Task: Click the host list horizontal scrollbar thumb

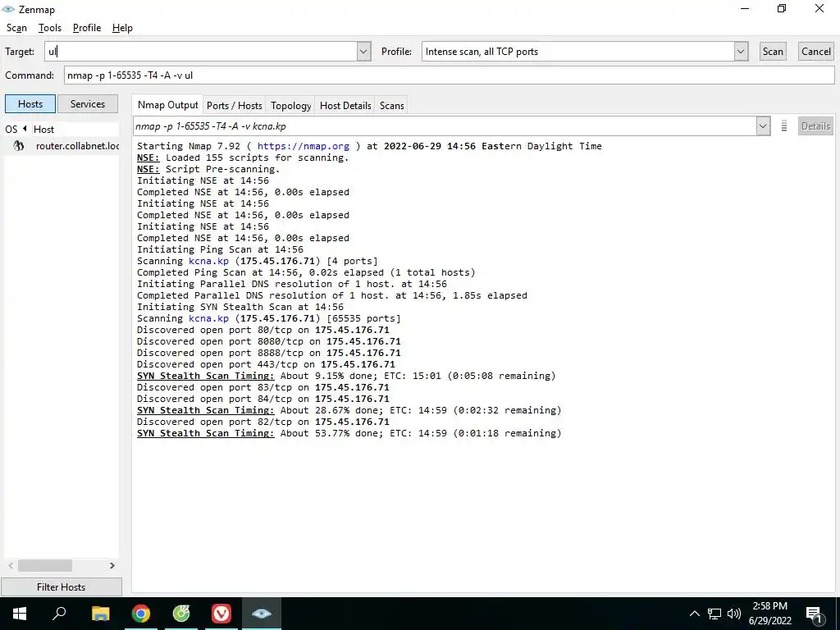Action: (x=45, y=566)
